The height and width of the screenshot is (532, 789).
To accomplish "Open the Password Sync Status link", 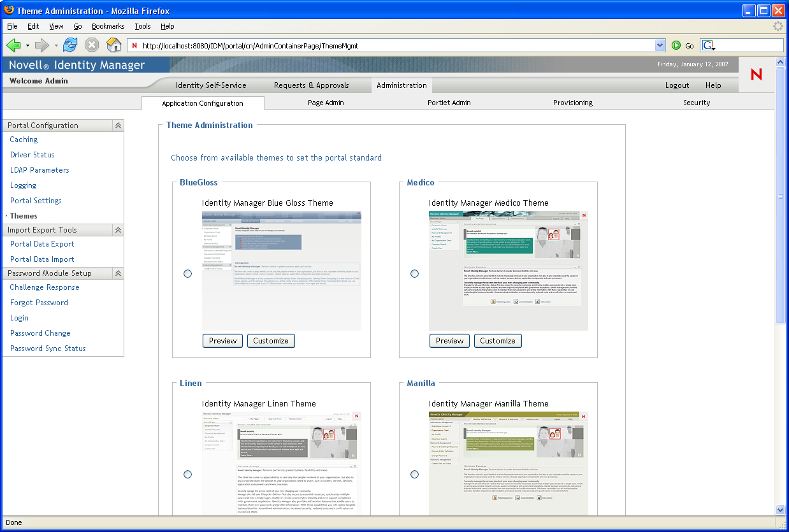I will click(48, 349).
